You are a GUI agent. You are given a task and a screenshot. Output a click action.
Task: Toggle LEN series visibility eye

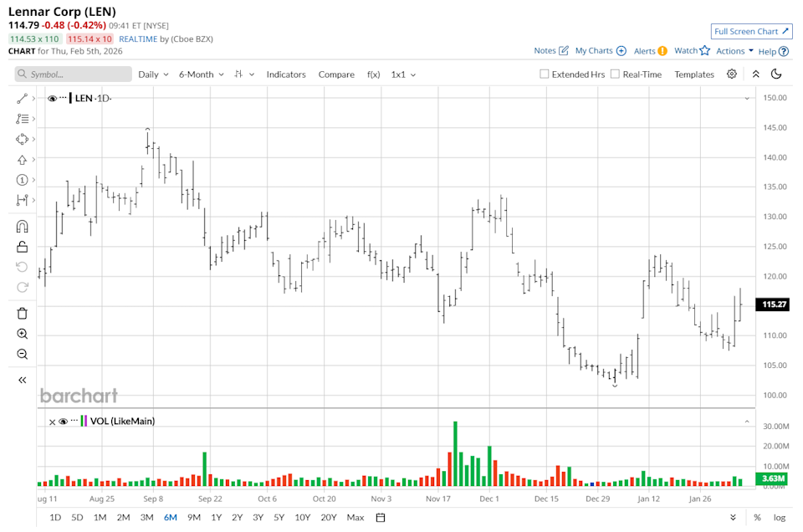tap(52, 99)
